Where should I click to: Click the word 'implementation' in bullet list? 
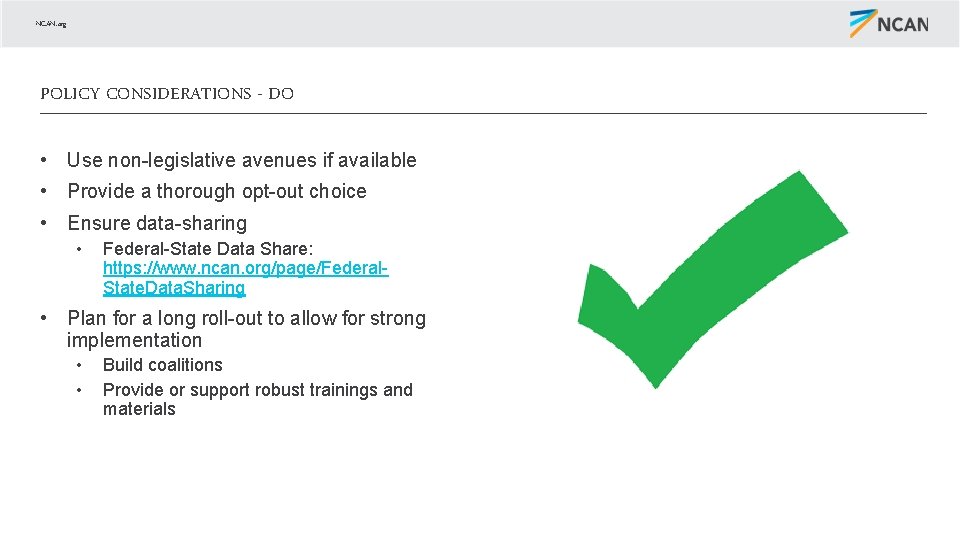coord(134,340)
